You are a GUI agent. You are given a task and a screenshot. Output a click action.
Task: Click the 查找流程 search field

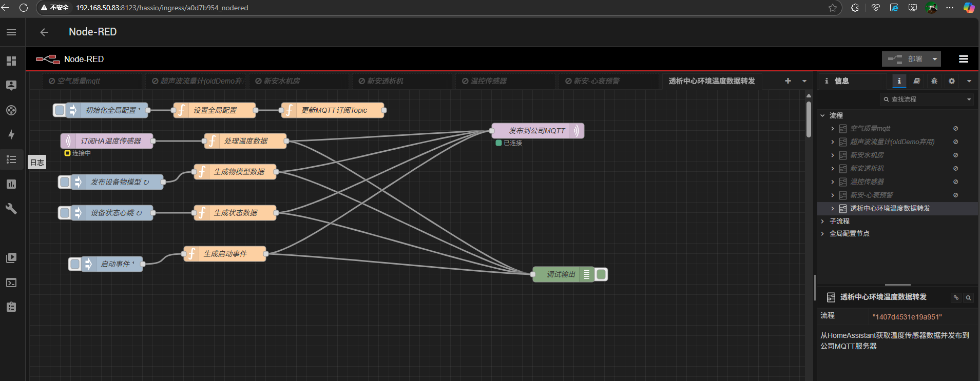pos(927,99)
